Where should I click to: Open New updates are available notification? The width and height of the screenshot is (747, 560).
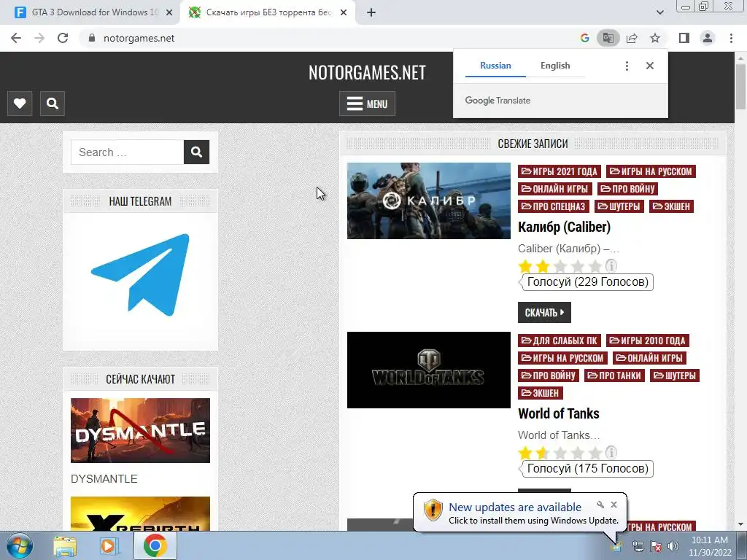point(515,507)
